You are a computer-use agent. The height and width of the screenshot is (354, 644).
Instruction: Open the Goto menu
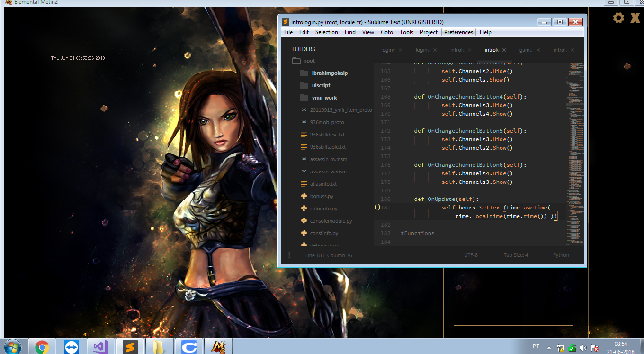[387, 32]
